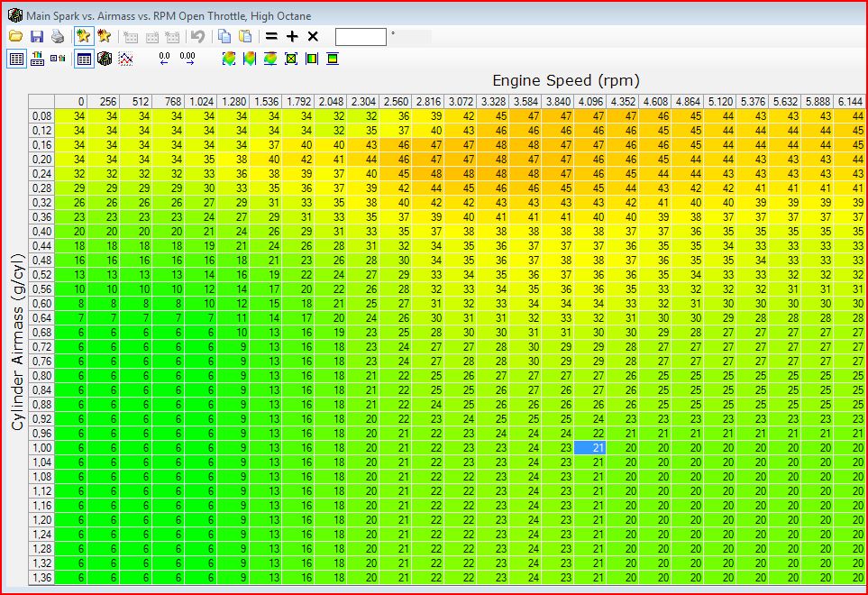Image resolution: width=868 pixels, height=595 pixels.
Task: Increase decimal places (0.00 right arrow)
Action: tap(187, 59)
